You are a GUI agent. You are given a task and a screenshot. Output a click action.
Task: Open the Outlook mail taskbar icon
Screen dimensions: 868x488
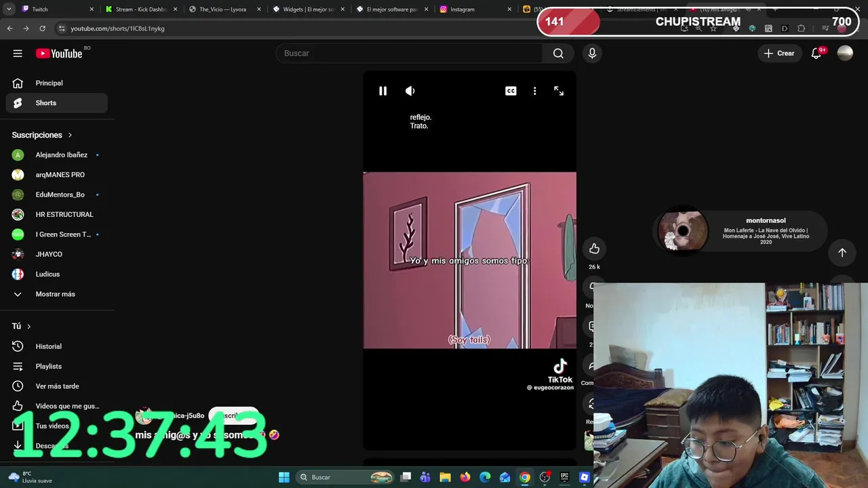click(505, 477)
